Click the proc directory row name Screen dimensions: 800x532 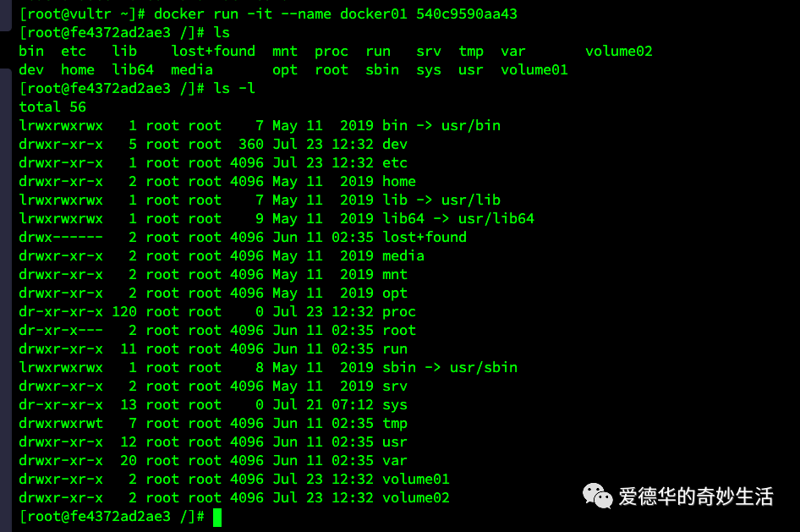399,311
